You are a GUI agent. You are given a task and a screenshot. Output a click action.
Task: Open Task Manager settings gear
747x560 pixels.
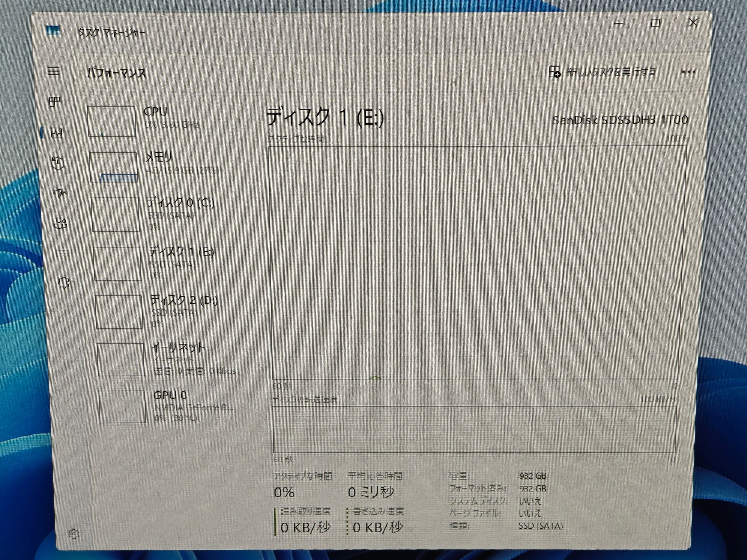[x=74, y=534]
